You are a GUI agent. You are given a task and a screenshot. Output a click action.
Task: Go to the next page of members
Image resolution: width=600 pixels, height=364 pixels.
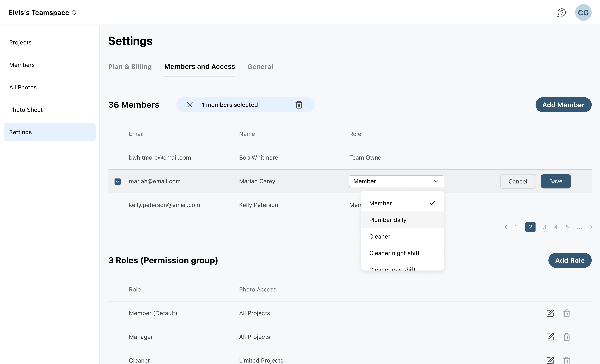(x=590, y=227)
